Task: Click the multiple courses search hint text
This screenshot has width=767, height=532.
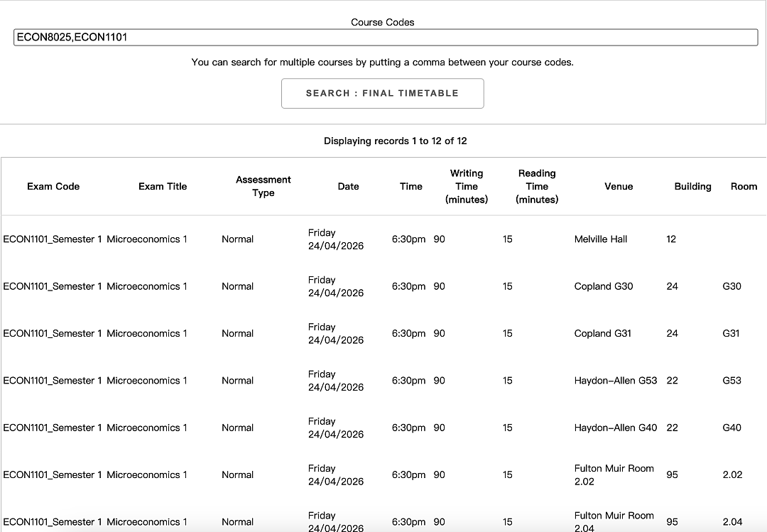Action: tap(383, 63)
